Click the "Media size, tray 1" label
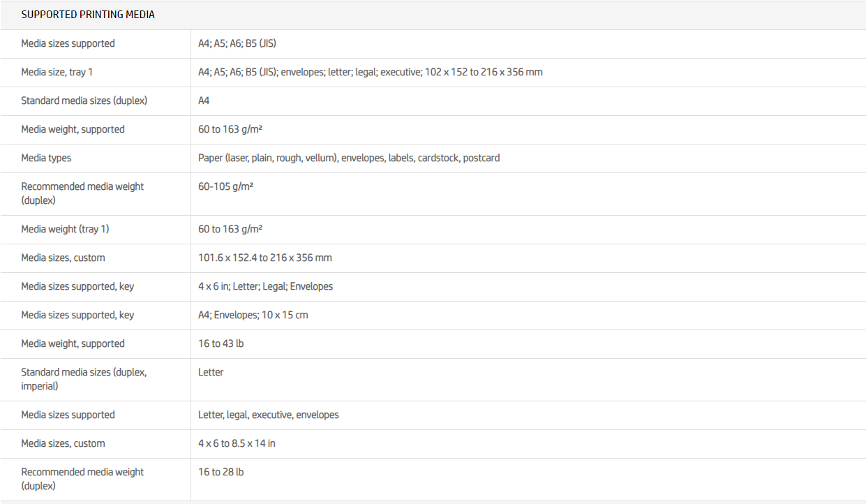This screenshot has height=504, width=868. 57,72
